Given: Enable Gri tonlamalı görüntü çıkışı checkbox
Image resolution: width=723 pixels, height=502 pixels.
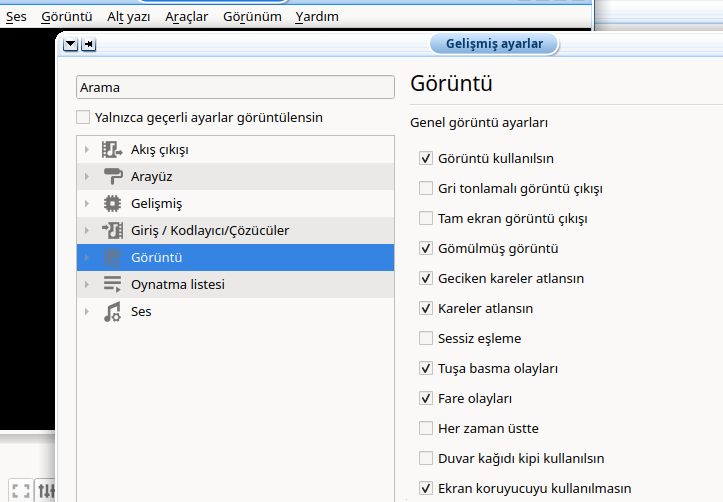Looking at the screenshot, I should [426, 188].
